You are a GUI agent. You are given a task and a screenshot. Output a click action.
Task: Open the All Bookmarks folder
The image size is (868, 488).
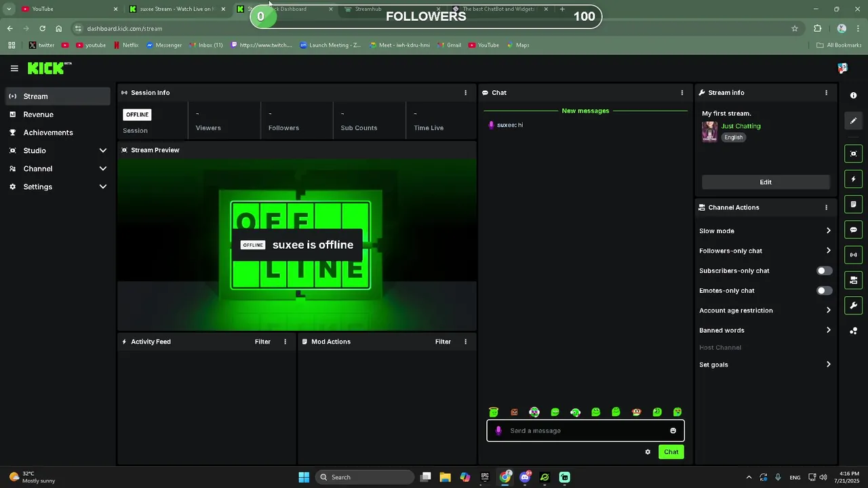(x=839, y=45)
